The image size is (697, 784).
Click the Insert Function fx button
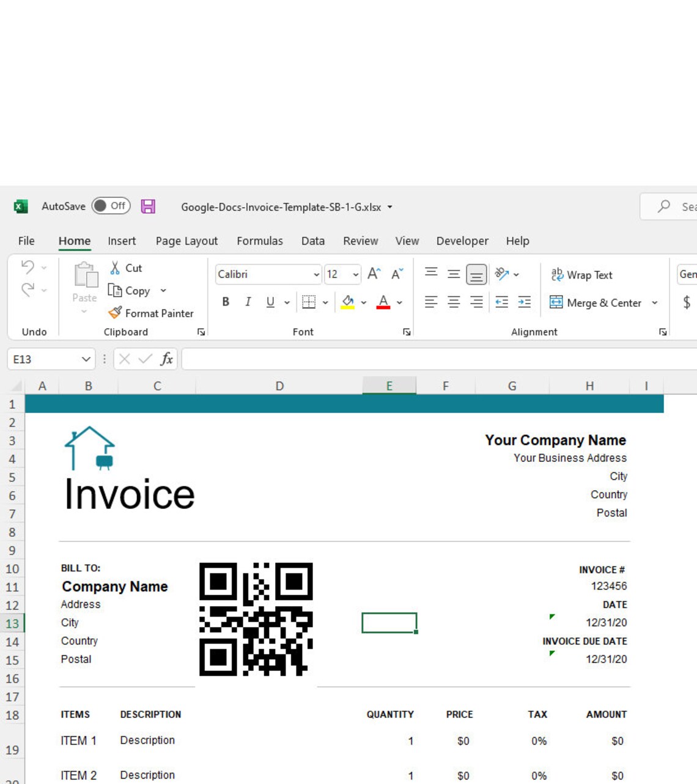166,359
